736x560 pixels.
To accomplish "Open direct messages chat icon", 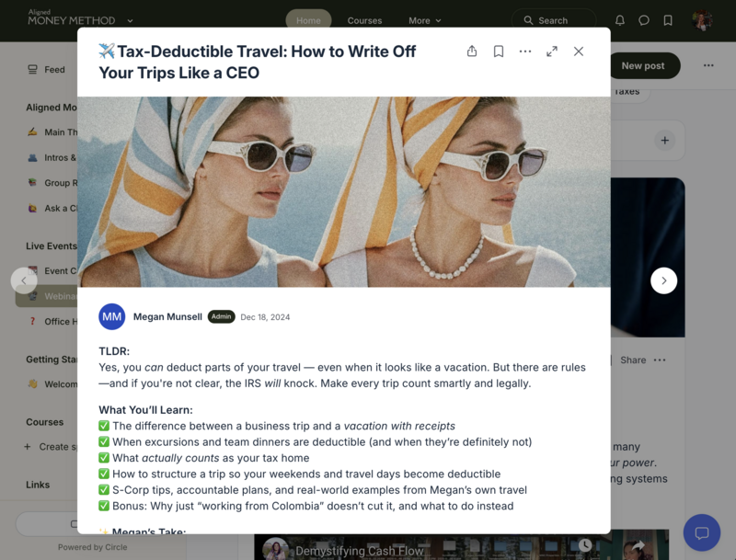I will point(644,20).
